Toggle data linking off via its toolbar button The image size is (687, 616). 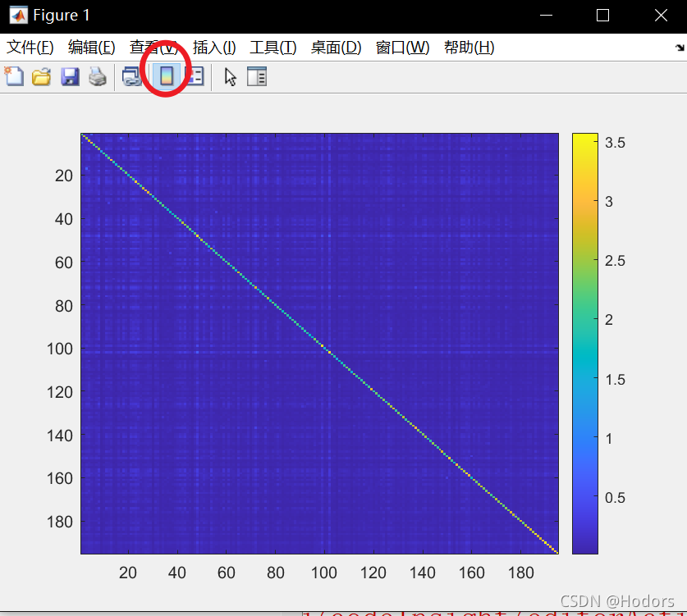131,76
